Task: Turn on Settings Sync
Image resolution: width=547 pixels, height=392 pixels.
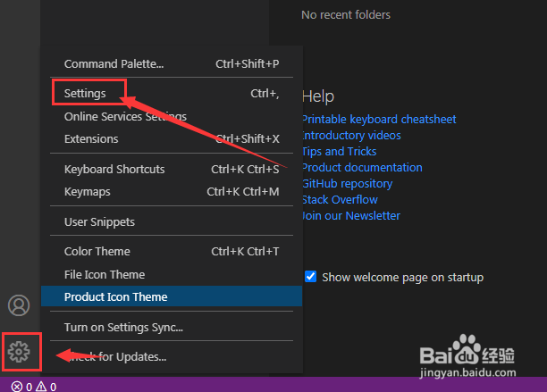Action: [x=124, y=328]
